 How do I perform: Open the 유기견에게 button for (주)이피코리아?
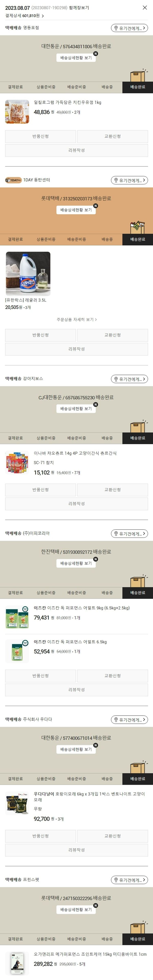pos(129,533)
